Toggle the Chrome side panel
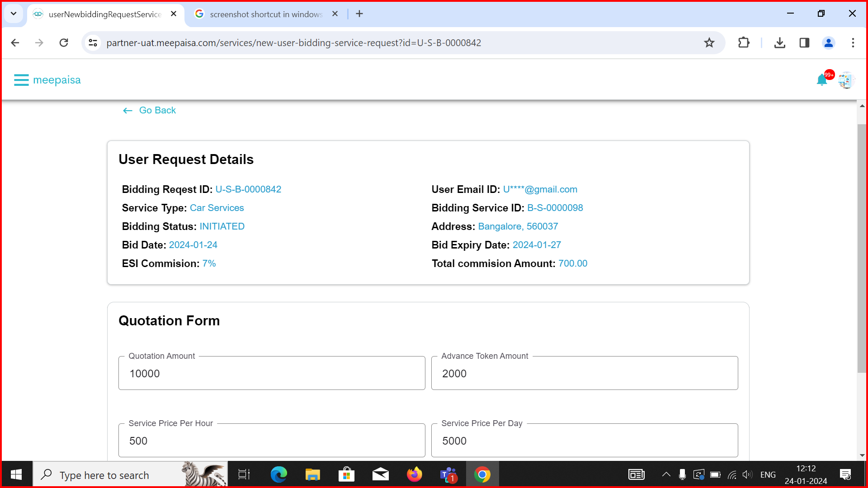The image size is (868, 488). pyautogui.click(x=804, y=42)
